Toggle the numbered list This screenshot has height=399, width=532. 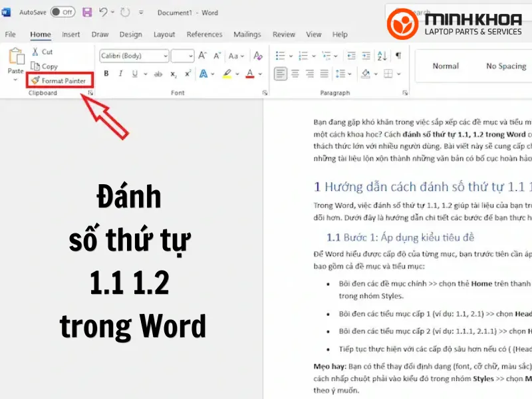pyautogui.click(x=304, y=55)
